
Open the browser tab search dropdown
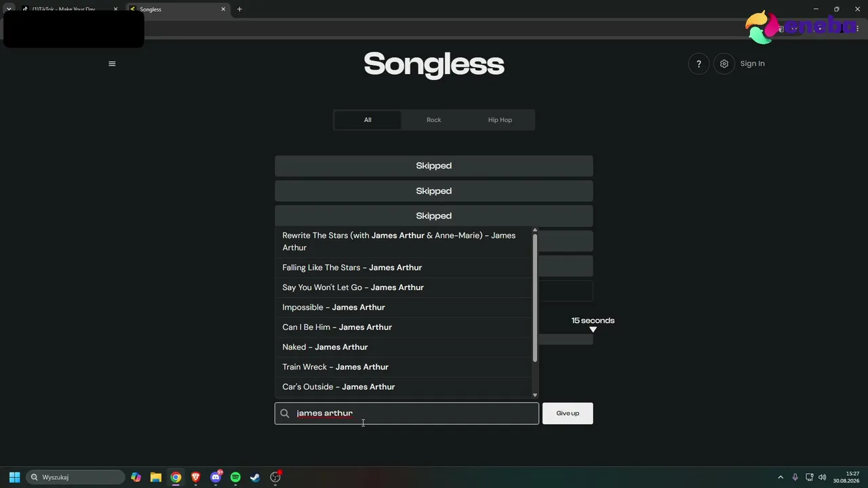tap(9, 9)
